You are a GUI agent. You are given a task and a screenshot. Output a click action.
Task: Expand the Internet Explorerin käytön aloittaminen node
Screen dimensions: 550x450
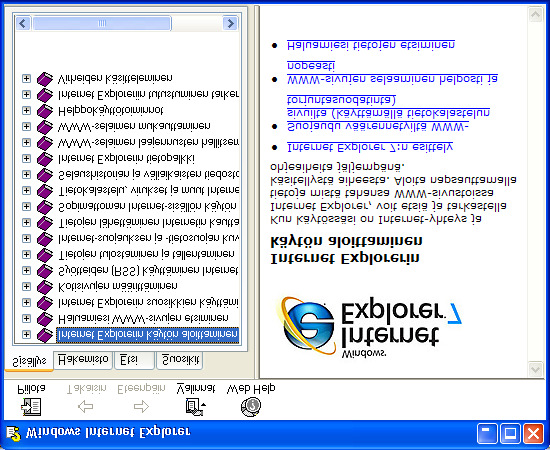[26, 335]
